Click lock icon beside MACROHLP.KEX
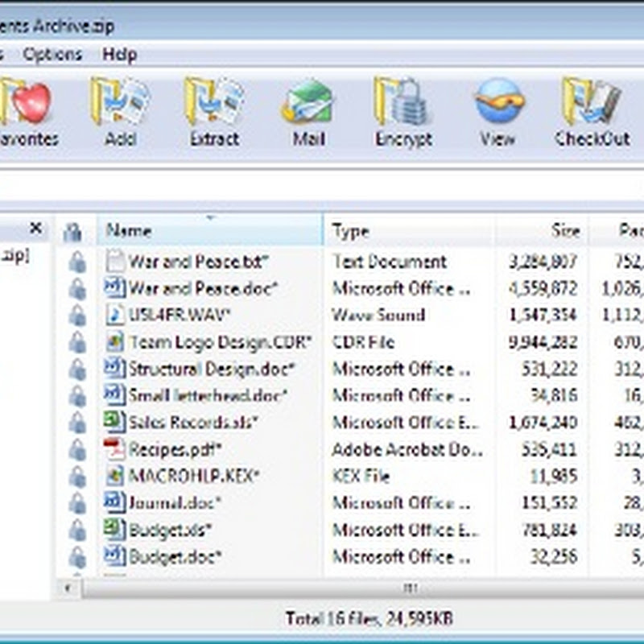 [x=77, y=477]
